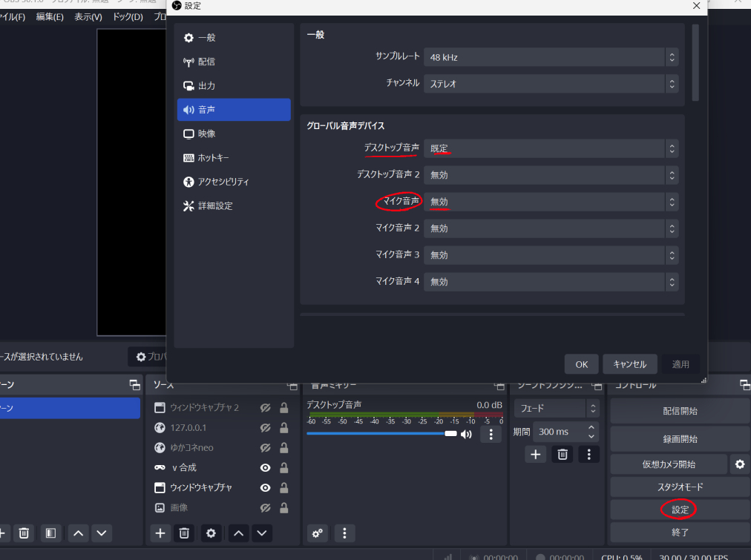The image size is (751, 560).
Task: Toggle lock on ゆかコネneo source
Action: (284, 448)
